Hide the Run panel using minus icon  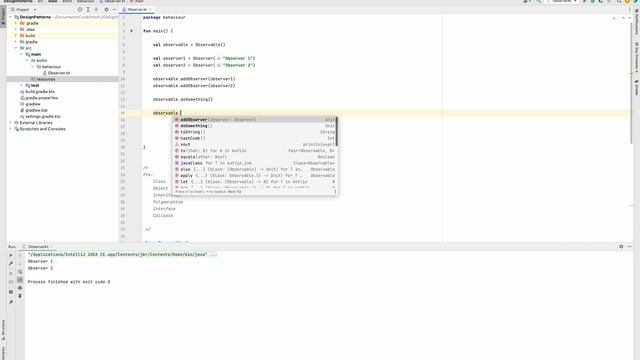point(629,247)
